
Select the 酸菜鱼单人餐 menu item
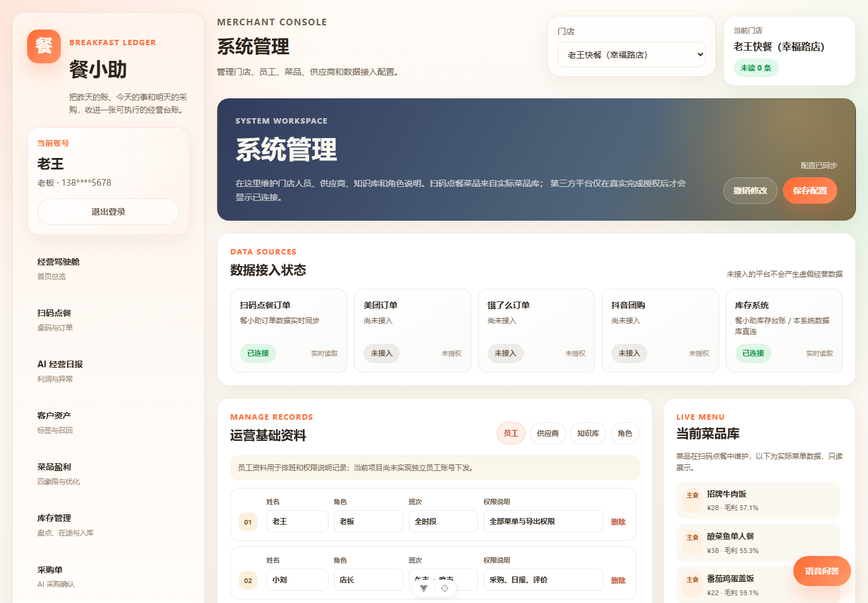coord(758,543)
